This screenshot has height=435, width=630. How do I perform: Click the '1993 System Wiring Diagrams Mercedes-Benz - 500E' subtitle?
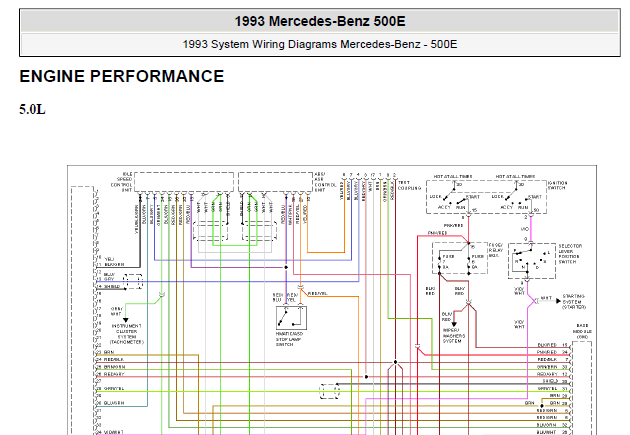click(320, 44)
